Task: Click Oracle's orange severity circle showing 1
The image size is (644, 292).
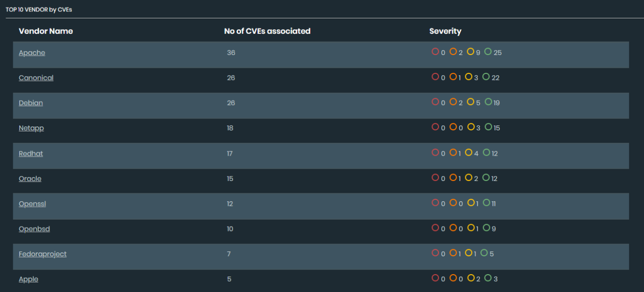Action: [x=453, y=177]
